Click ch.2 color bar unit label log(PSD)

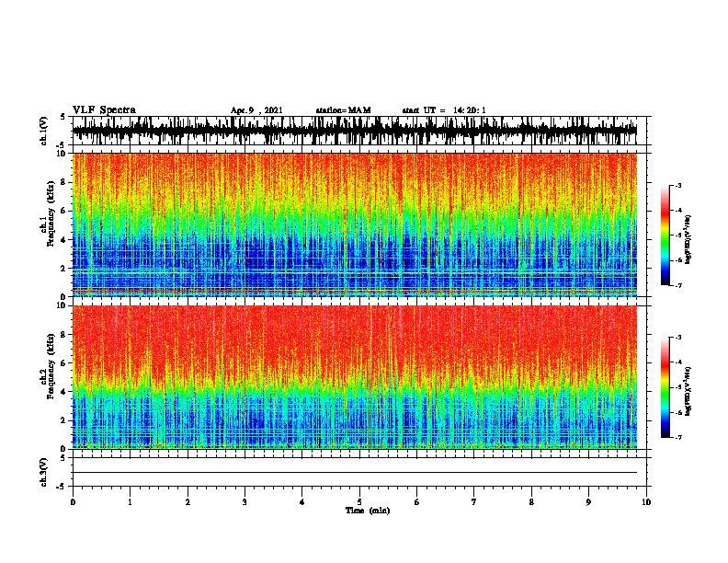[688, 391]
